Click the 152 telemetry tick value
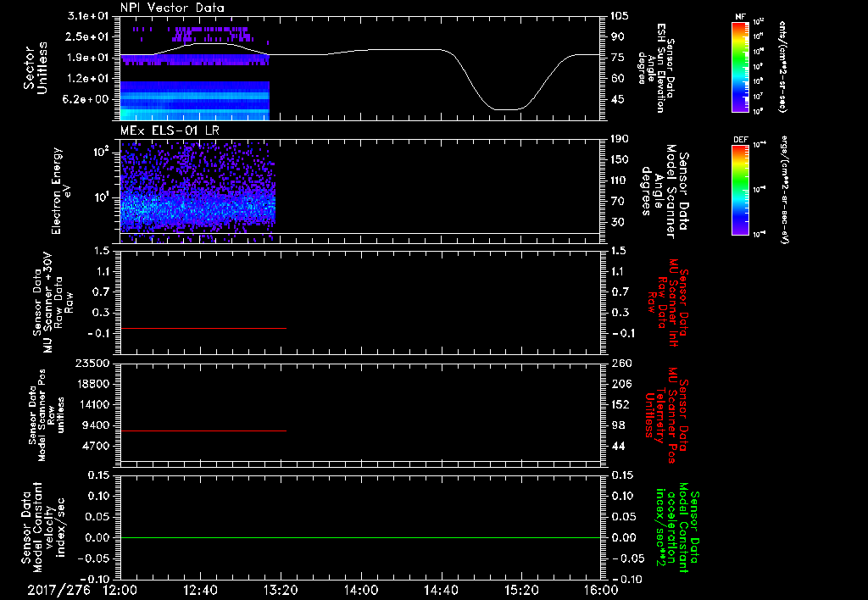Image resolution: width=868 pixels, height=600 pixels. point(620,404)
